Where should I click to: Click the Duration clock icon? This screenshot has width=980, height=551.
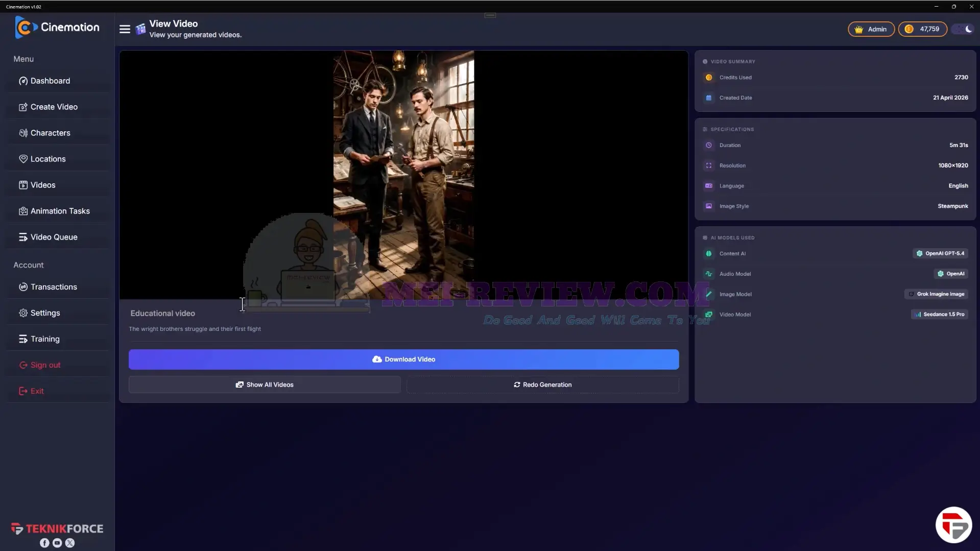pyautogui.click(x=709, y=145)
